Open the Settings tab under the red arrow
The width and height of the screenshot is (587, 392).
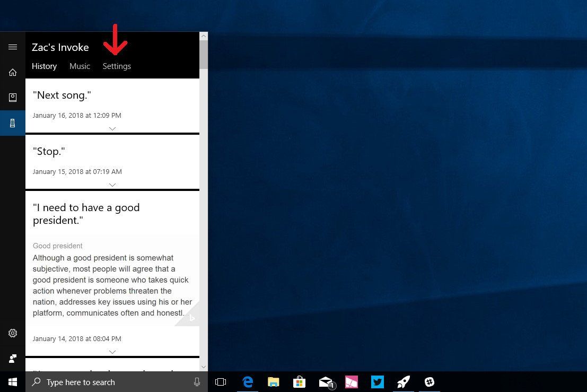(x=117, y=66)
